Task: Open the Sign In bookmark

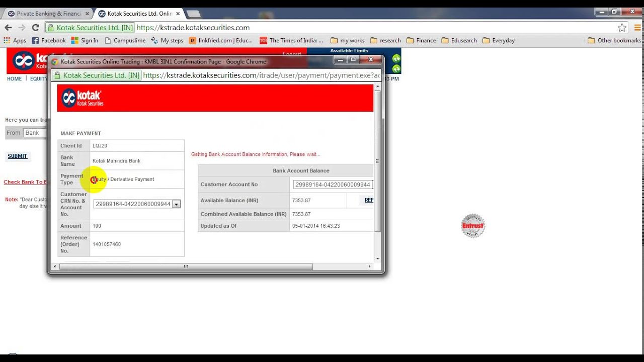Action: [x=85, y=40]
